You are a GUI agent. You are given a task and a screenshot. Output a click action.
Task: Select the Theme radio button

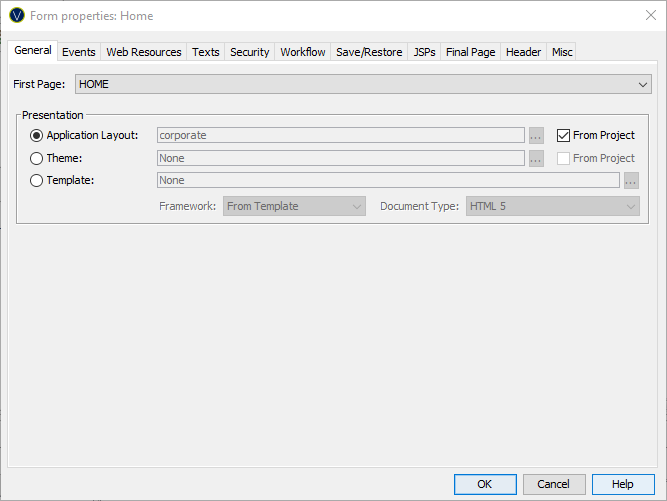click(37, 158)
